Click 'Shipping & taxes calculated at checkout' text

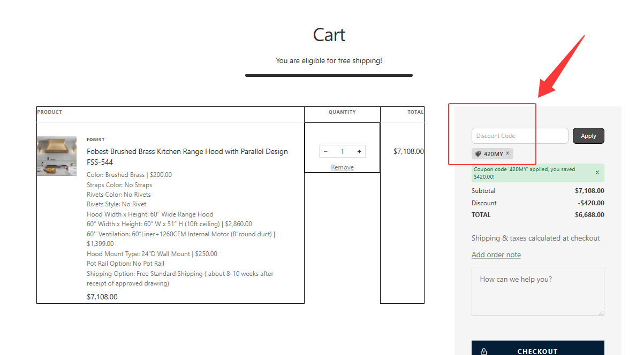coord(536,238)
